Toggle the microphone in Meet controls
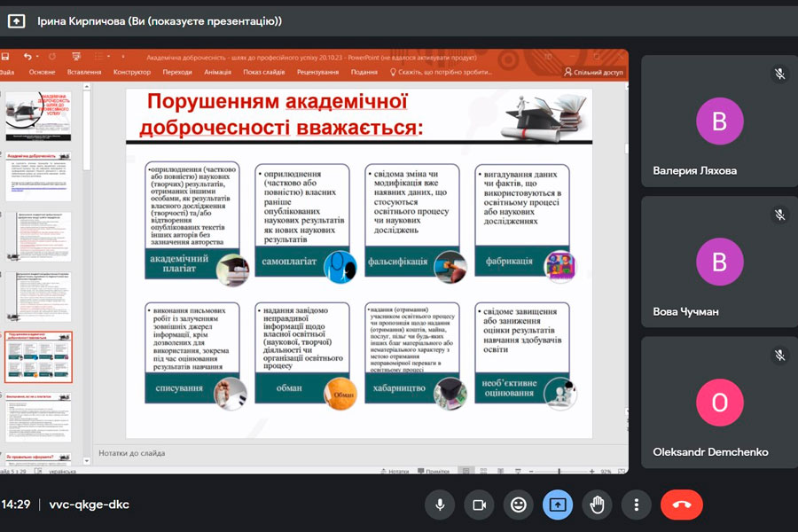 point(440,505)
